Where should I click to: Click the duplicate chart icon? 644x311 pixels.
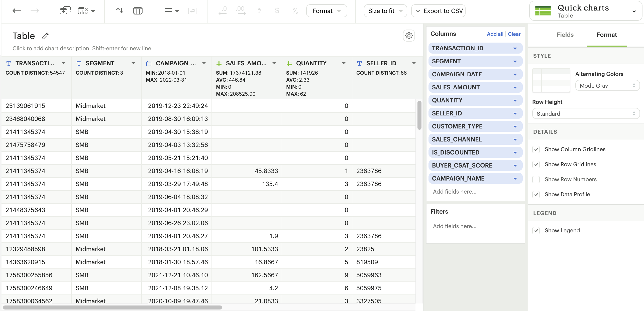point(65,11)
